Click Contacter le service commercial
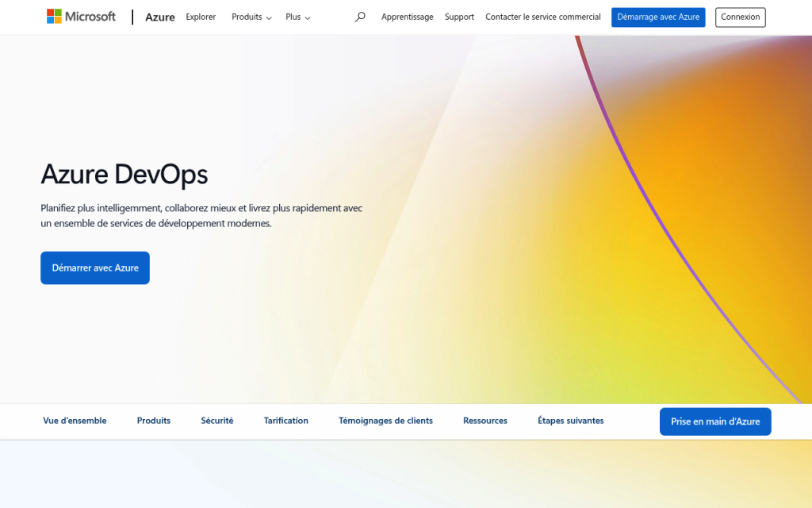The image size is (812, 508). coord(542,17)
